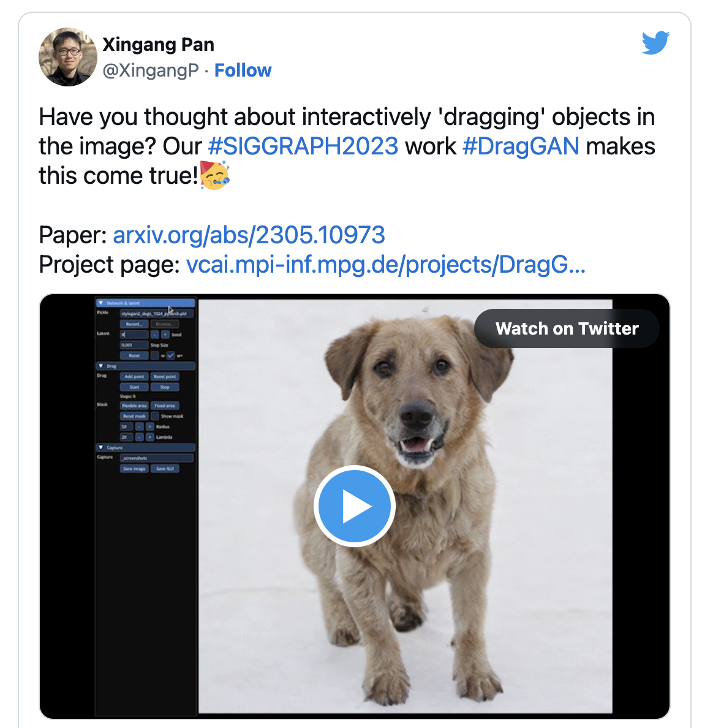This screenshot has width=702, height=728.
Task: Visit the vcai.mpi-inf.mpg.de project page link
Action: (x=385, y=265)
